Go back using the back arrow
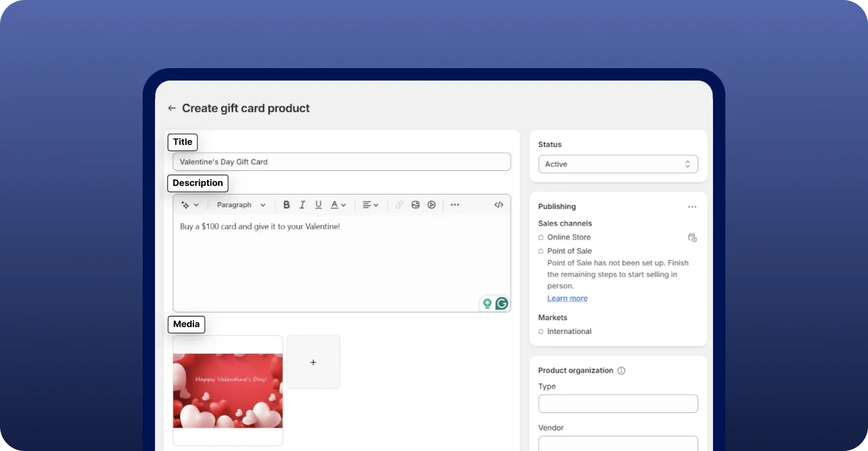Viewport: 868px width, 451px height. click(172, 107)
